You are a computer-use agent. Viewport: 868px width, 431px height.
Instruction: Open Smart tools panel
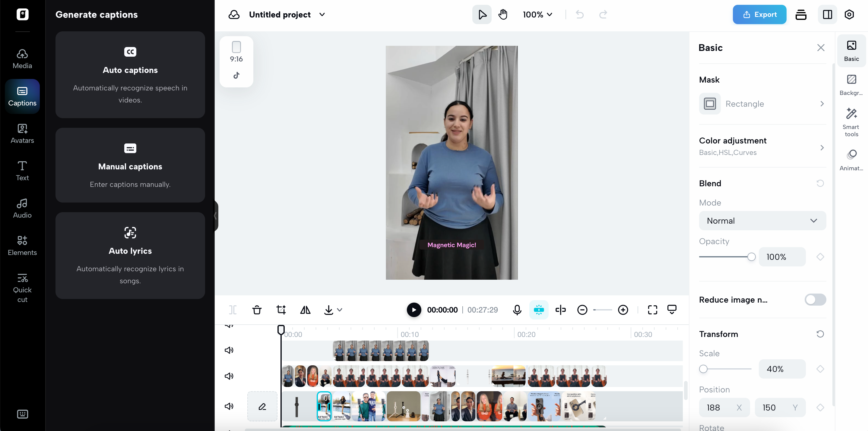(x=851, y=122)
